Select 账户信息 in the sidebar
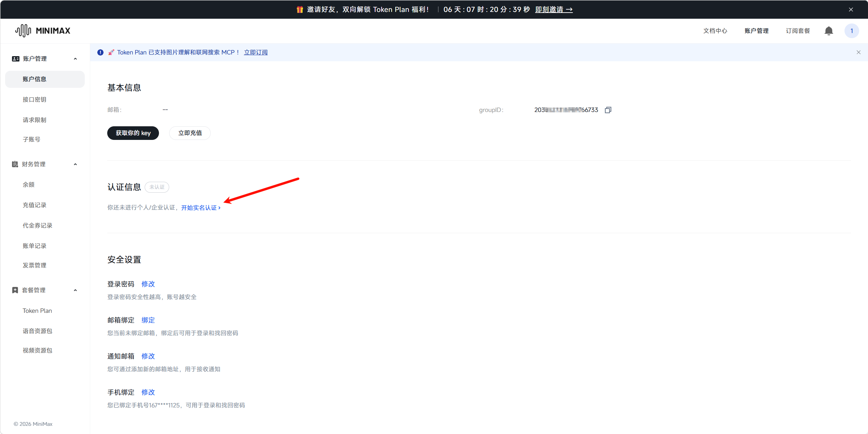The height and width of the screenshot is (434, 868). 45,79
